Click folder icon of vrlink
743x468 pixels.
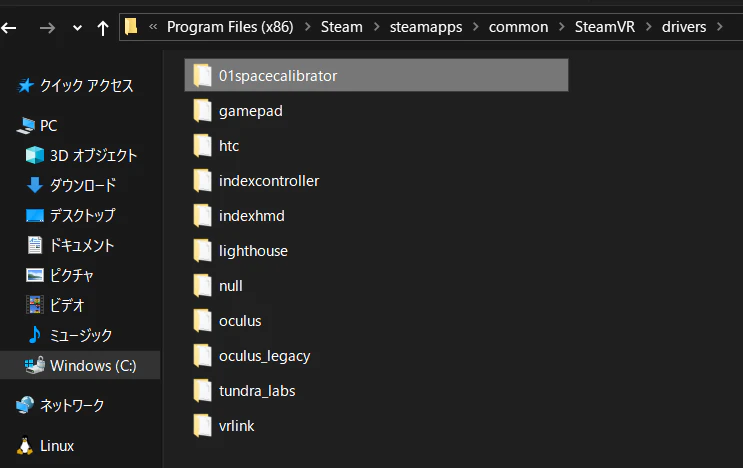click(202, 426)
